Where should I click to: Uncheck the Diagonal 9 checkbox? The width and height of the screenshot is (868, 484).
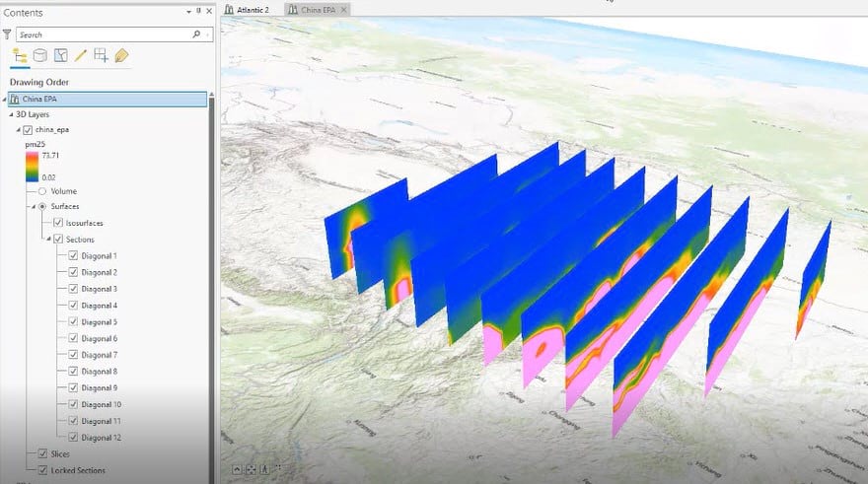click(73, 387)
